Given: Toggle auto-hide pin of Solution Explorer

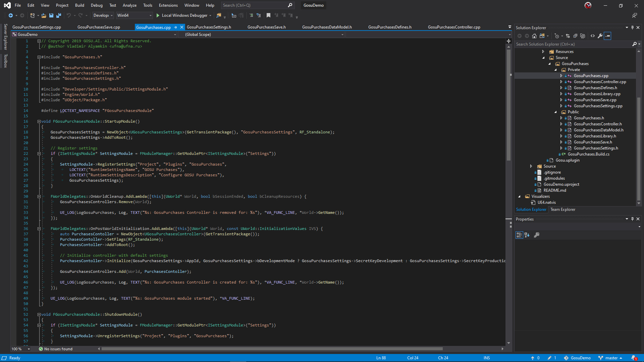Looking at the screenshot, I should [632, 28].
